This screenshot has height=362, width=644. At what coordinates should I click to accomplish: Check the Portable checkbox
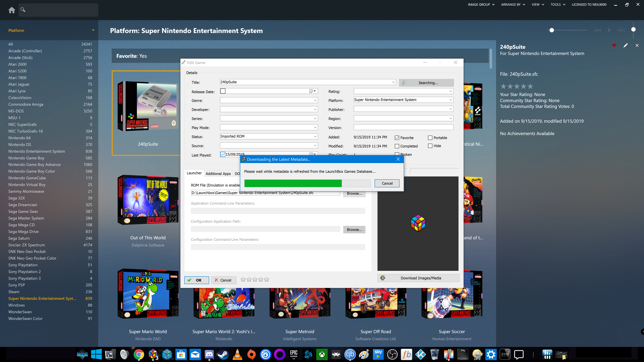tap(430, 138)
